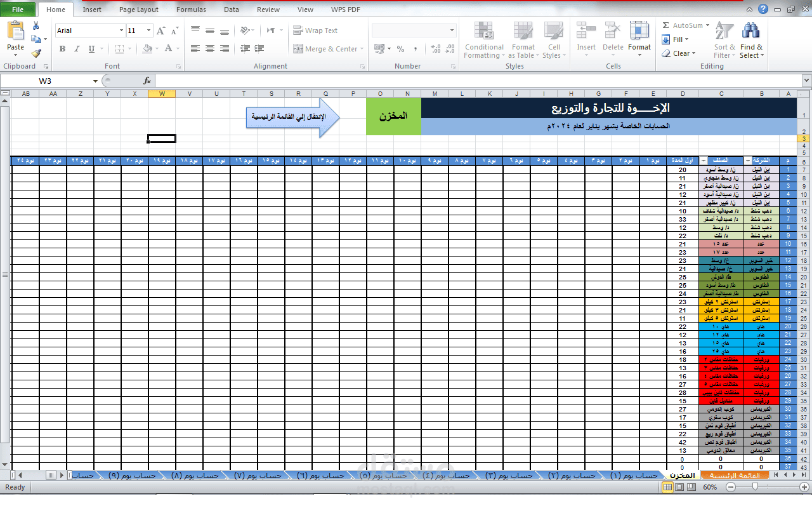Image resolution: width=812 pixels, height=508 pixels.
Task: Toggle Italic formatting button
Action: pos(77,49)
